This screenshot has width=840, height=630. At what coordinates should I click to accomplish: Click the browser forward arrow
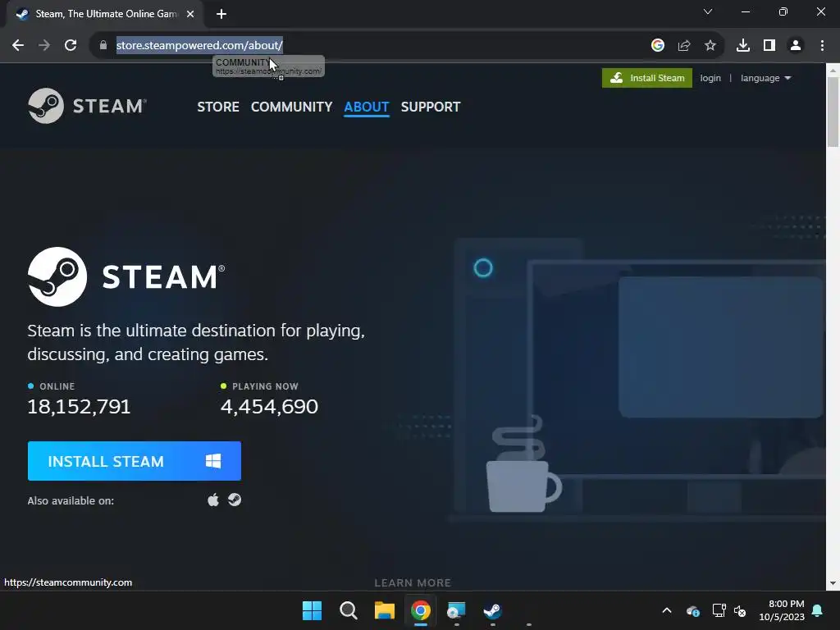click(x=44, y=46)
